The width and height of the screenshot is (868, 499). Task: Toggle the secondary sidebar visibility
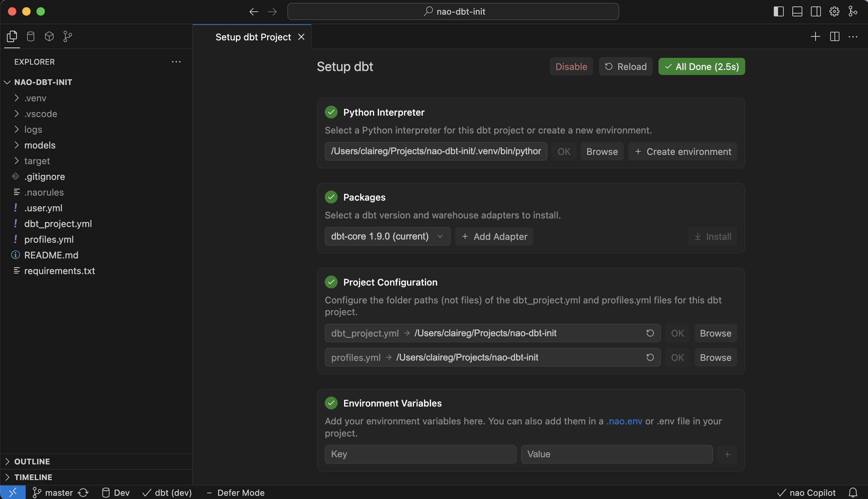pyautogui.click(x=816, y=11)
